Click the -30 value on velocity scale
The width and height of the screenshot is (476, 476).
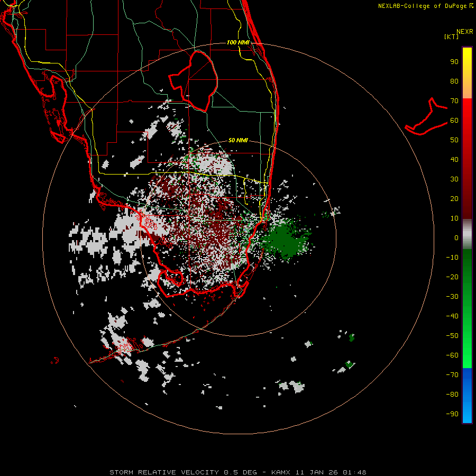tap(452, 297)
